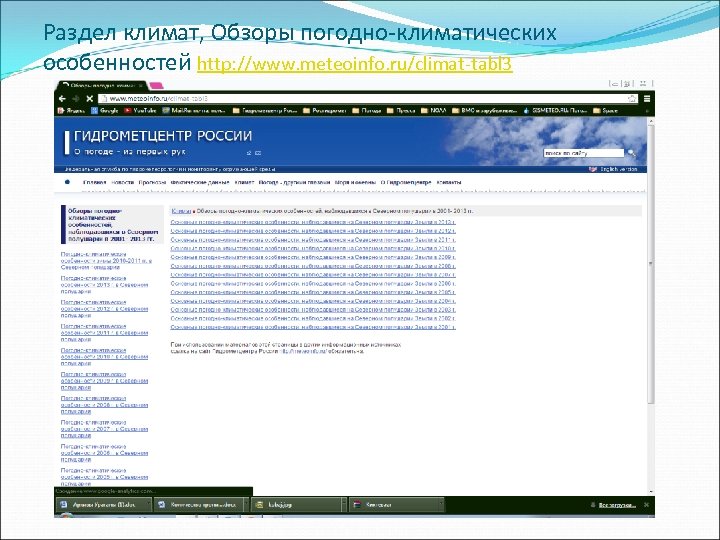Screen dimensions: 720x540
Task: Click the Все загрузки link
Action: 617,505
